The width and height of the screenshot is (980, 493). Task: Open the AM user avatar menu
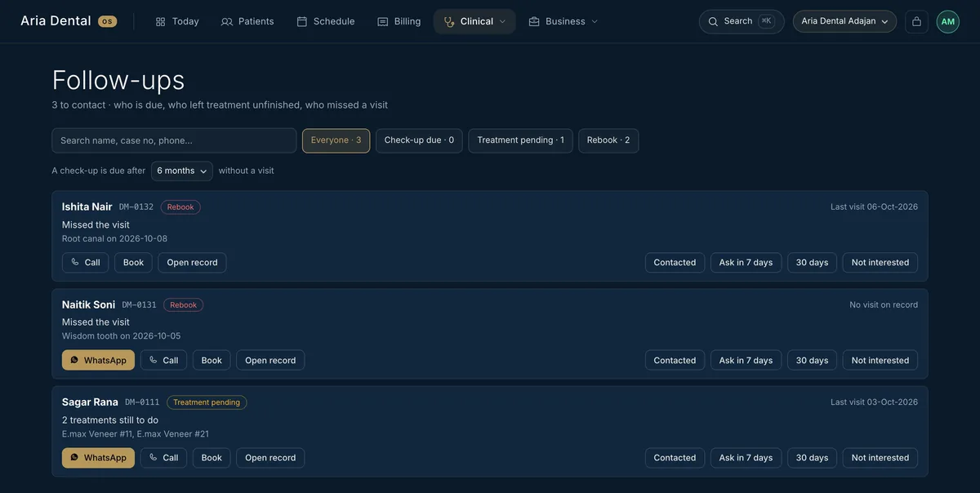tap(948, 21)
